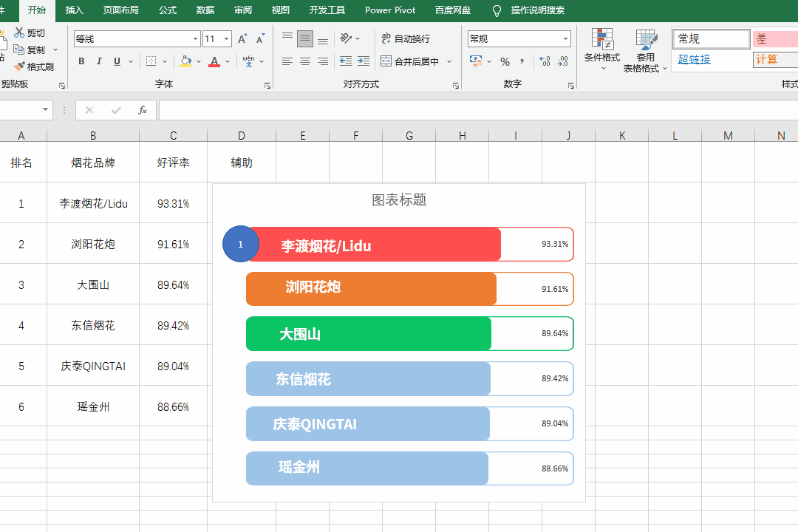Click Merge and Center (合并后居中)
The image size is (798, 532).
click(x=409, y=61)
